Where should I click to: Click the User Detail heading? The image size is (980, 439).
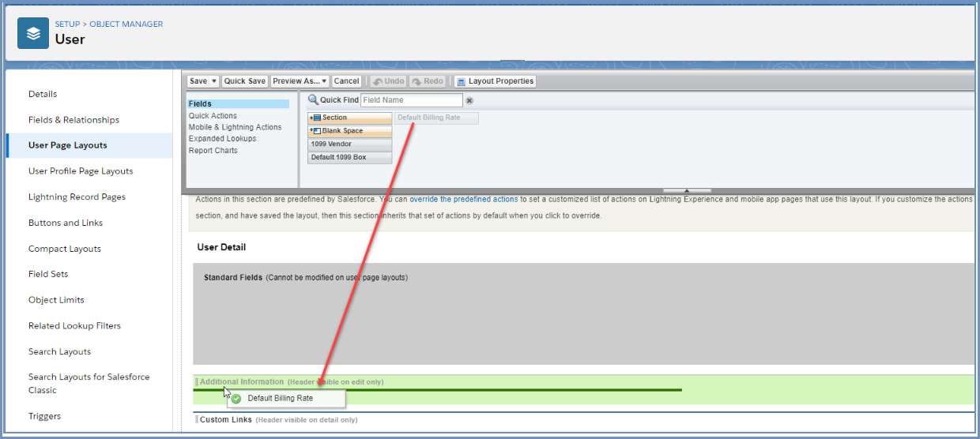[x=221, y=247]
